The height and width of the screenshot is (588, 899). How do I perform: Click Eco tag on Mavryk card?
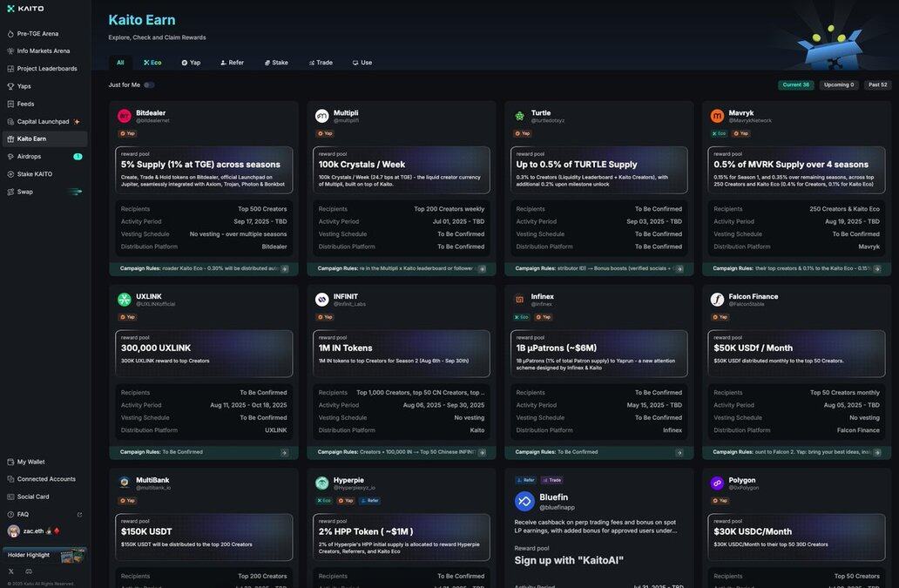tap(719, 133)
